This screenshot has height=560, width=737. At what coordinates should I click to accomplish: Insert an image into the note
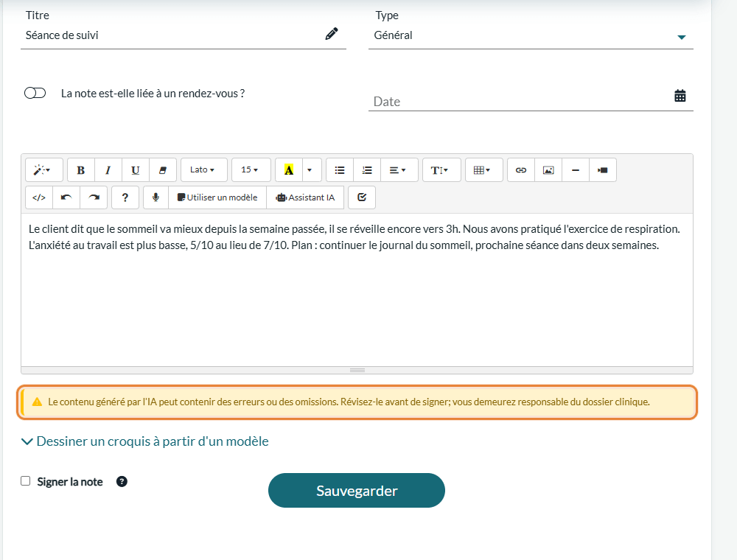(x=548, y=170)
